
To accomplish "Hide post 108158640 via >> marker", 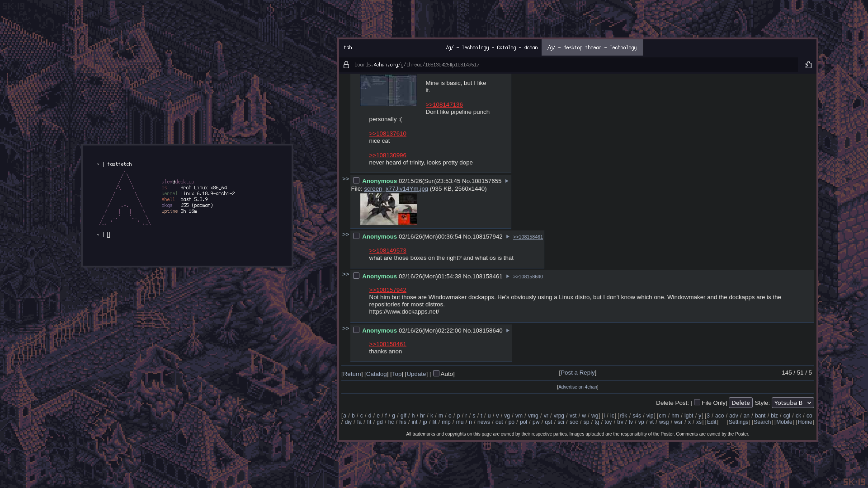I will [345, 328].
